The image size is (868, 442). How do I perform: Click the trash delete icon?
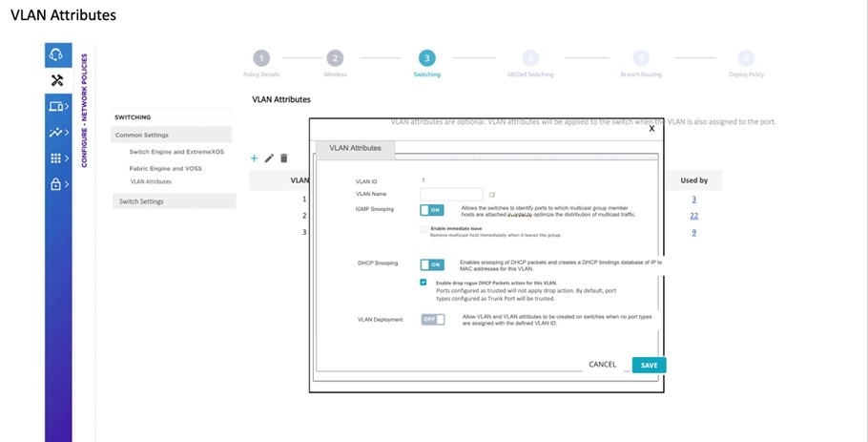pos(283,158)
